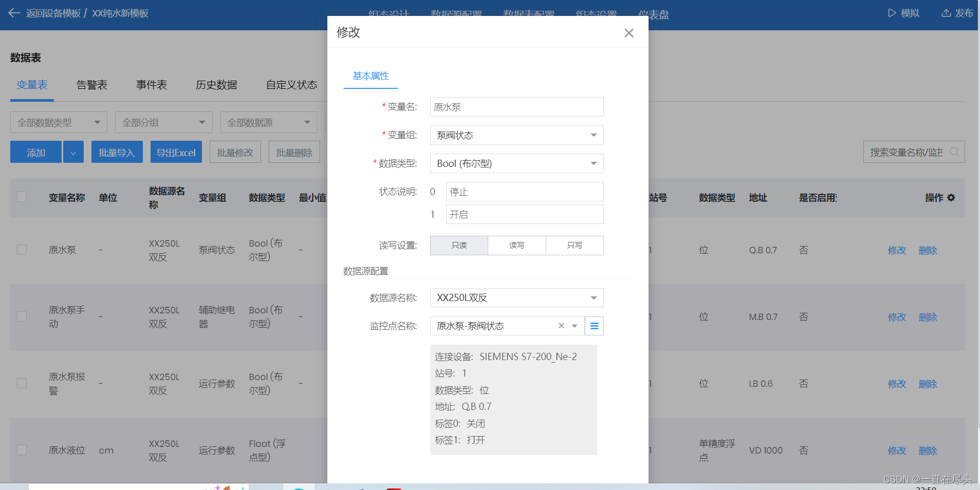Click 删除 link in the 原水泵 row

pos(928,251)
